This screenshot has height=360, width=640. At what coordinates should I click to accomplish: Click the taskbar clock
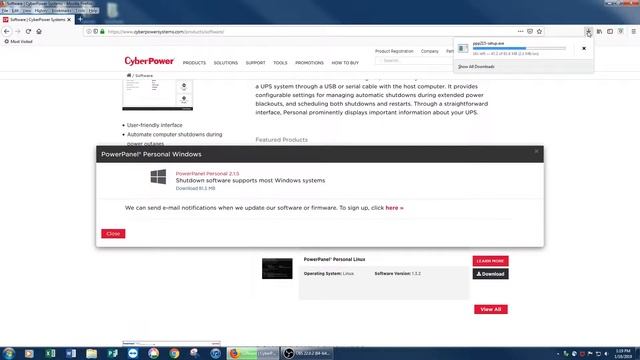click(x=623, y=353)
